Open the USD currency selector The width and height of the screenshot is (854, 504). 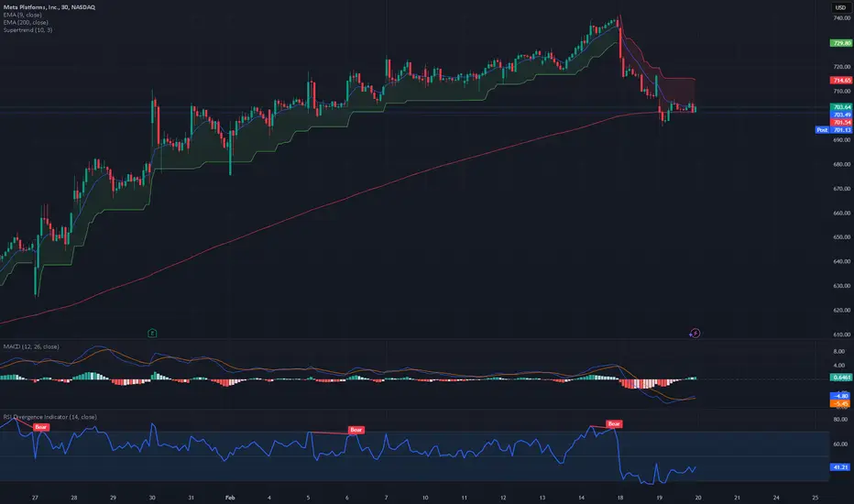point(841,7)
